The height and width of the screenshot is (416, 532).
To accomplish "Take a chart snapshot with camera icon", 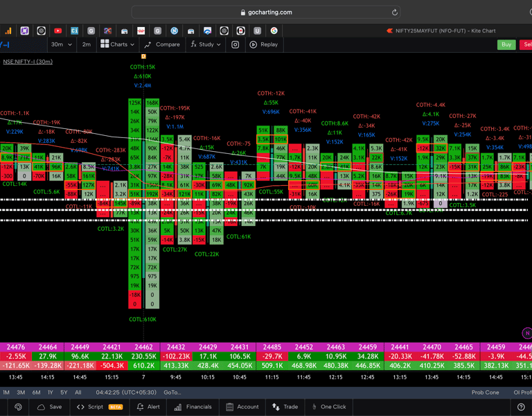I will click(x=235, y=44).
